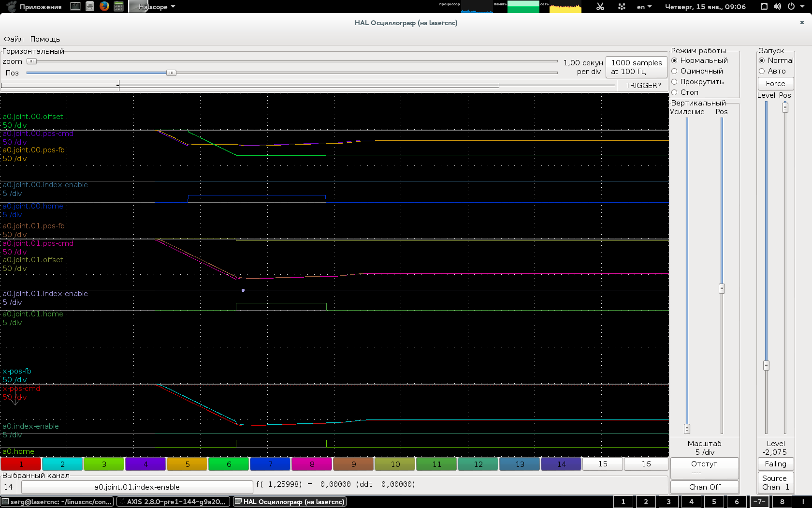Select the Одиночный run mode
The image size is (812, 508).
(675, 71)
